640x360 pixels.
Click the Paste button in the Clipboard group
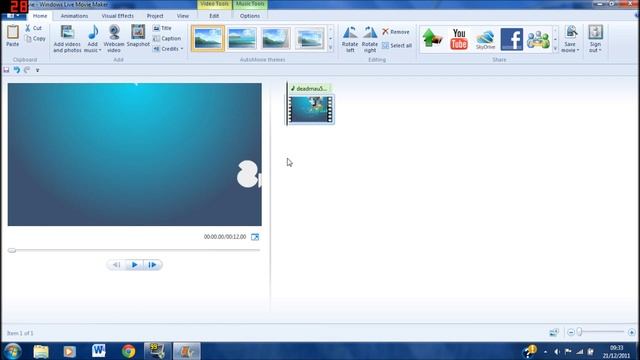click(13, 36)
